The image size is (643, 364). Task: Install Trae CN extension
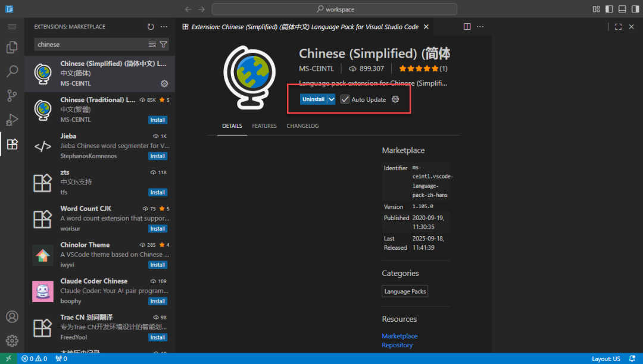click(157, 337)
